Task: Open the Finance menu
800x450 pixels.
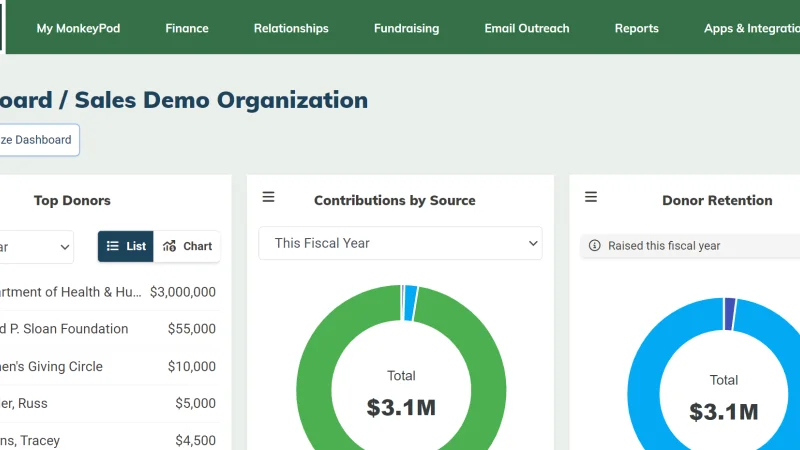Action: point(187,28)
